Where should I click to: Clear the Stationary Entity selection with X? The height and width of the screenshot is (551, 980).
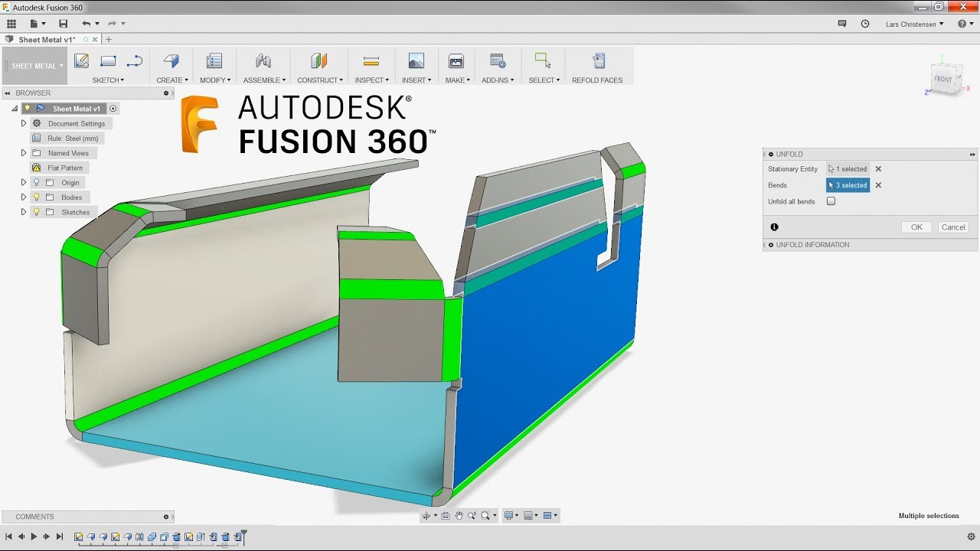pyautogui.click(x=878, y=169)
